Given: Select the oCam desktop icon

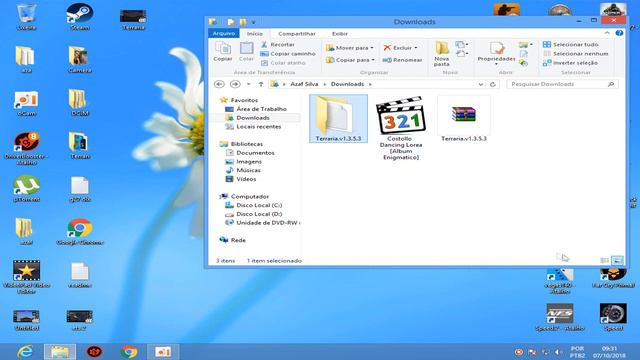Looking at the screenshot, I should pos(26,103).
